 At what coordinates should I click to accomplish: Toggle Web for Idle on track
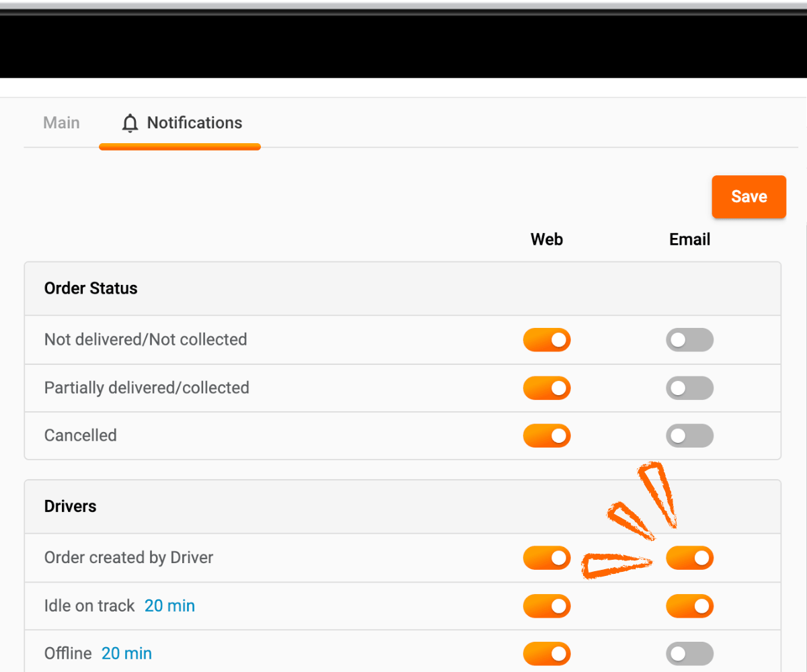point(547,606)
